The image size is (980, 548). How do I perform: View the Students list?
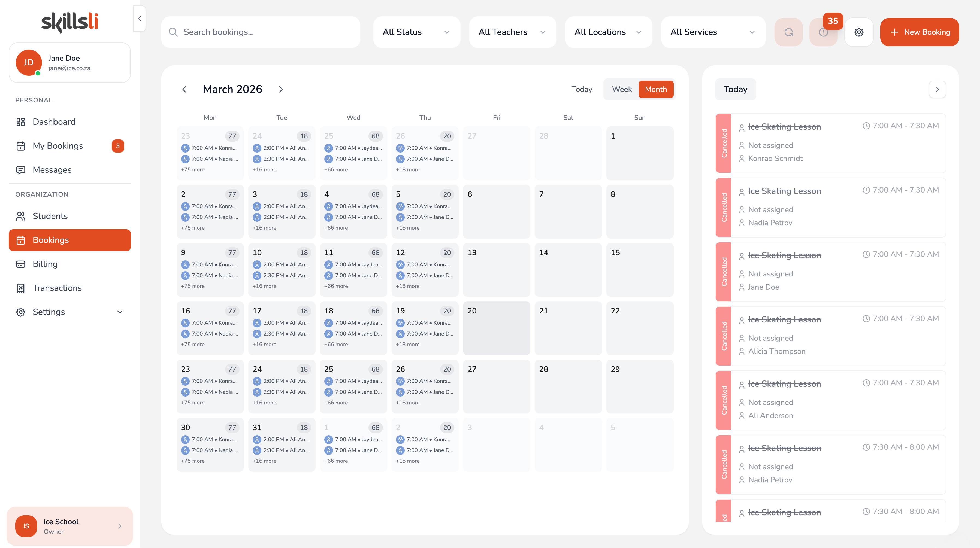[50, 216]
